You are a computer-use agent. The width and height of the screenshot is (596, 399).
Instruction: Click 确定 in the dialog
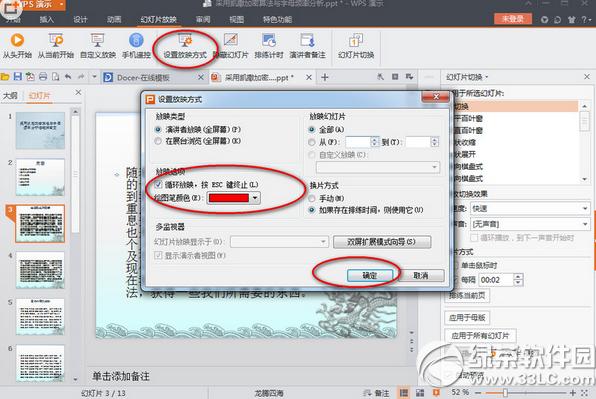(x=369, y=276)
